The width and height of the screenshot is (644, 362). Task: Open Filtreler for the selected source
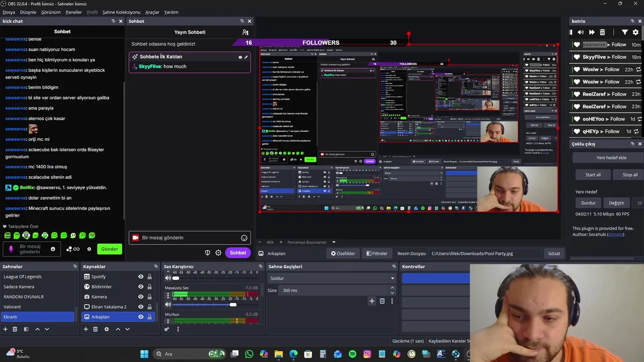[377, 253]
